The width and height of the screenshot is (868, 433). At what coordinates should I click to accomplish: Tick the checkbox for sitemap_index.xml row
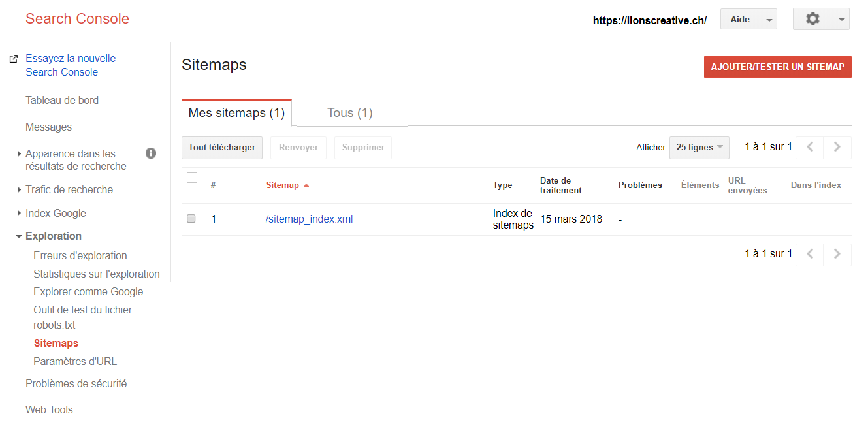point(191,219)
